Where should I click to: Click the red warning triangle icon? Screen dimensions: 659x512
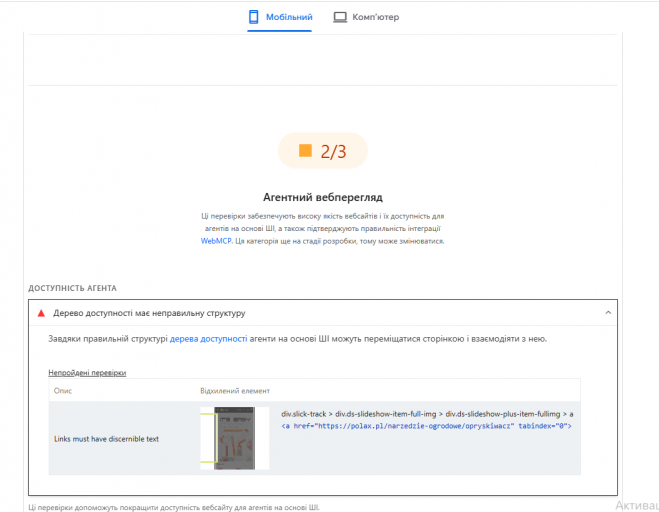[x=41, y=313]
